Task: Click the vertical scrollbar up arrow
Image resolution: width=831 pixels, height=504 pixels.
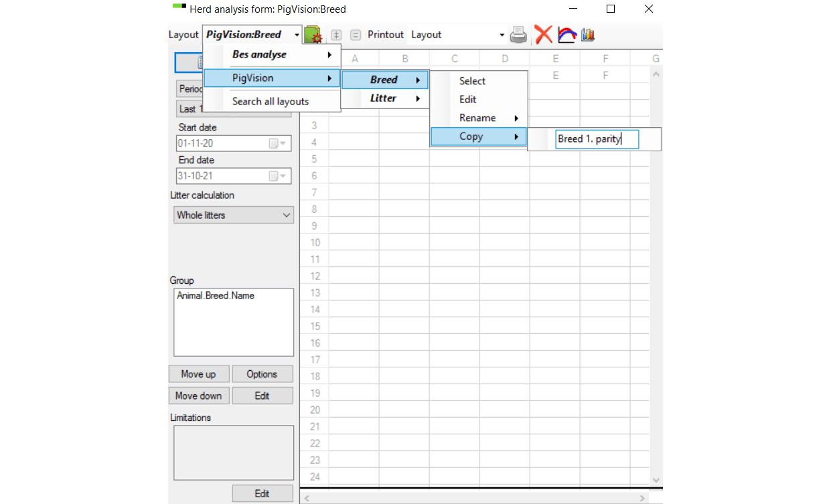Action: click(656, 74)
